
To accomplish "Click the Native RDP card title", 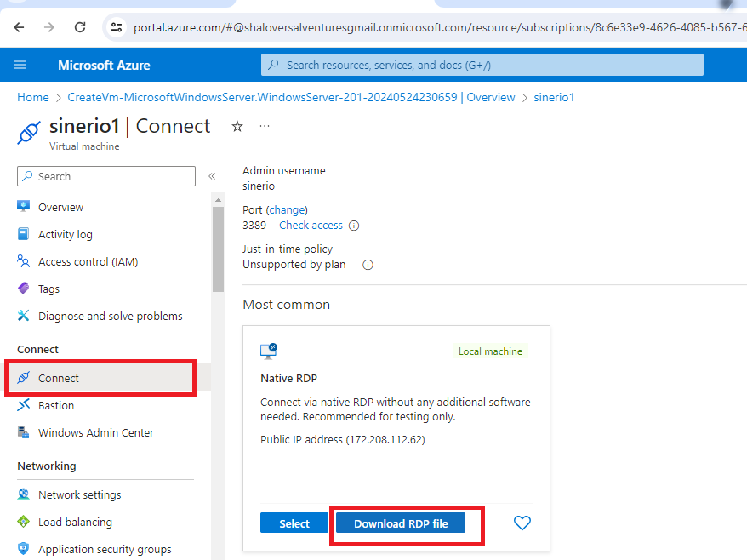I will tap(288, 379).
